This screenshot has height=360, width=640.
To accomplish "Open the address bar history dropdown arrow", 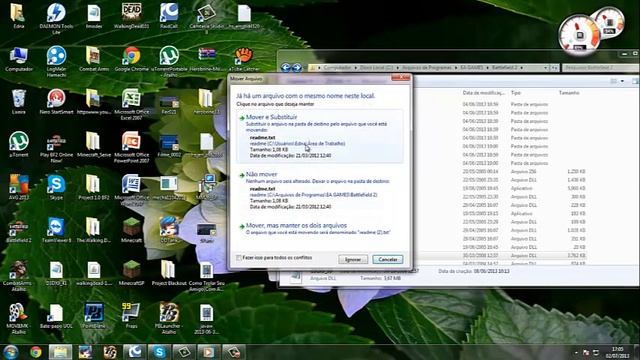I will pos(545,68).
